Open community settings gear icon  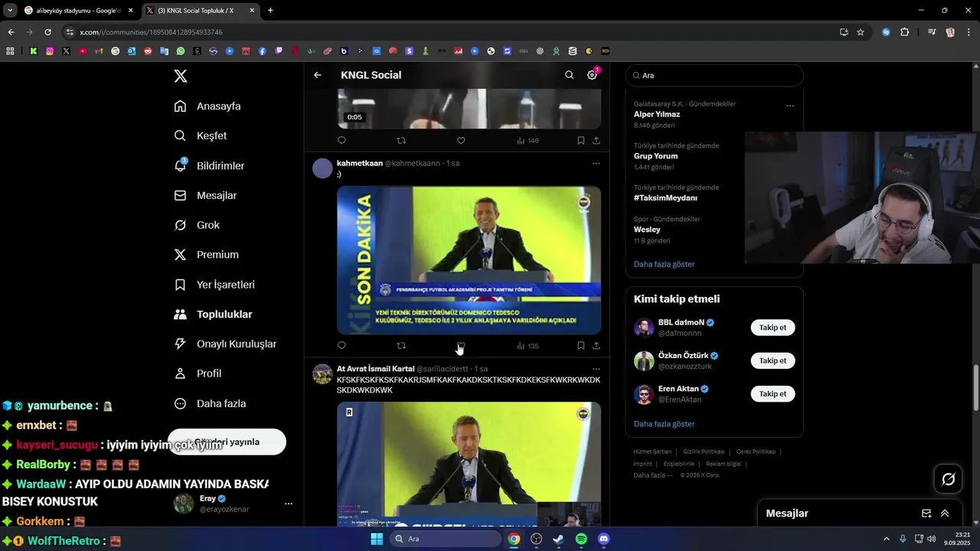point(592,75)
